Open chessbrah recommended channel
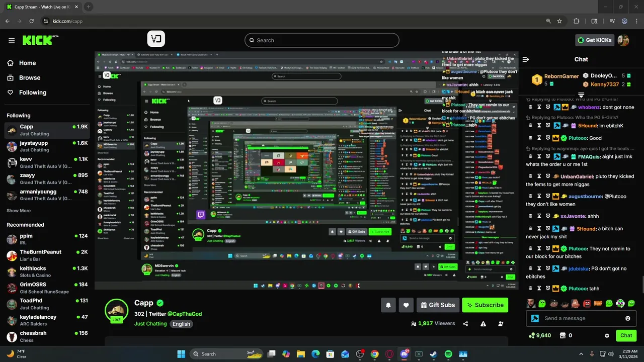Viewport: 644px width, 362px height. point(47,336)
